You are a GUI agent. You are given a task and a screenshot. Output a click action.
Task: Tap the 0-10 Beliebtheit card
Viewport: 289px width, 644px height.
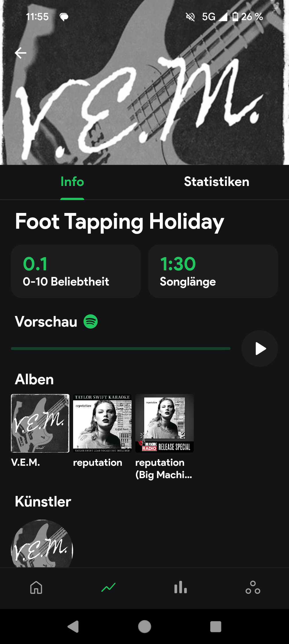click(x=76, y=271)
